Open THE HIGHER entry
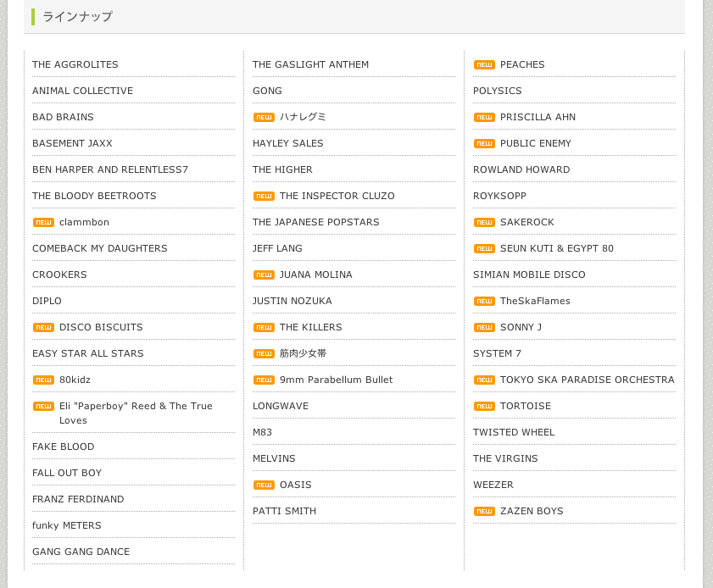 click(x=282, y=169)
